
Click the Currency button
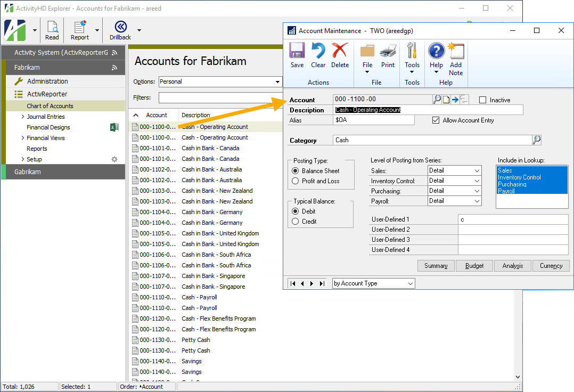click(x=551, y=266)
